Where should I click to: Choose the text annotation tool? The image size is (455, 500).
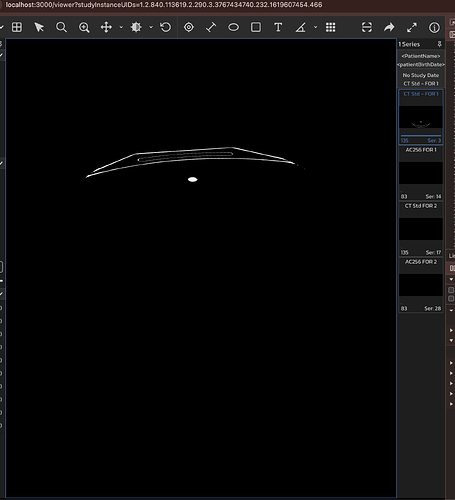278,27
